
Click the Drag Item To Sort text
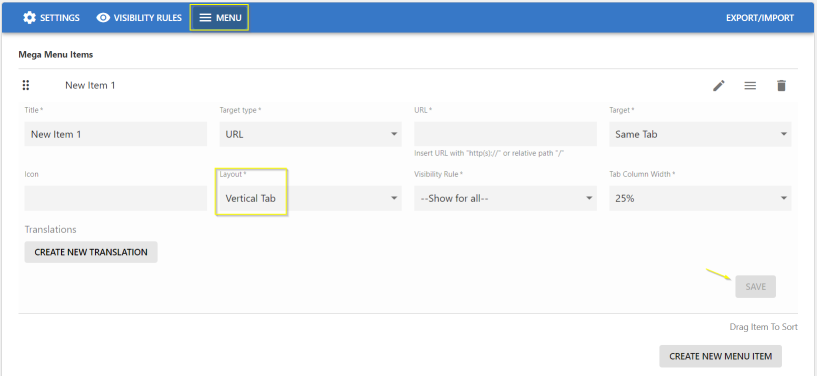click(764, 327)
